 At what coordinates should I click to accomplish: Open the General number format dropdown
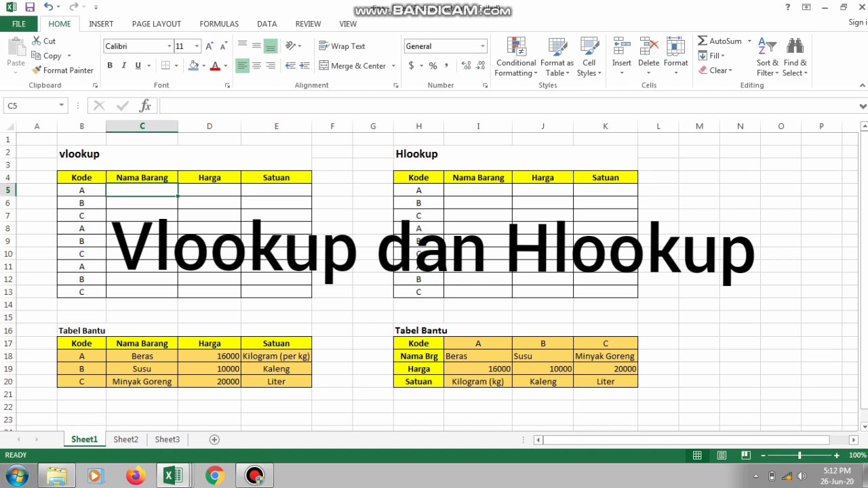483,46
